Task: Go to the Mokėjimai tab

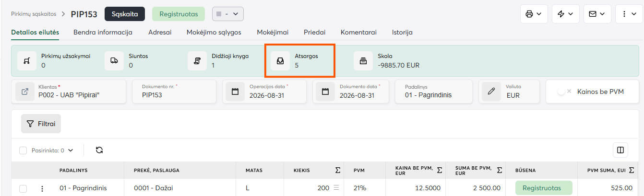Action: click(273, 33)
